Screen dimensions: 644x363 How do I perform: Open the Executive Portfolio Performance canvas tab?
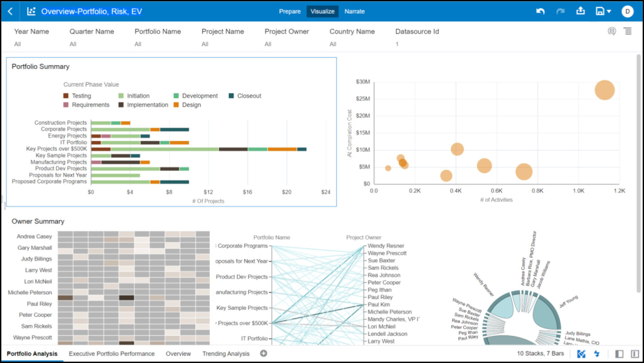[x=112, y=354]
